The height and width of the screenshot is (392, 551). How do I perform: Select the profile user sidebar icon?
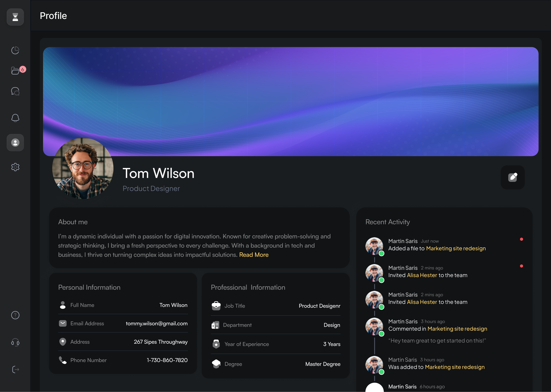[x=15, y=143]
